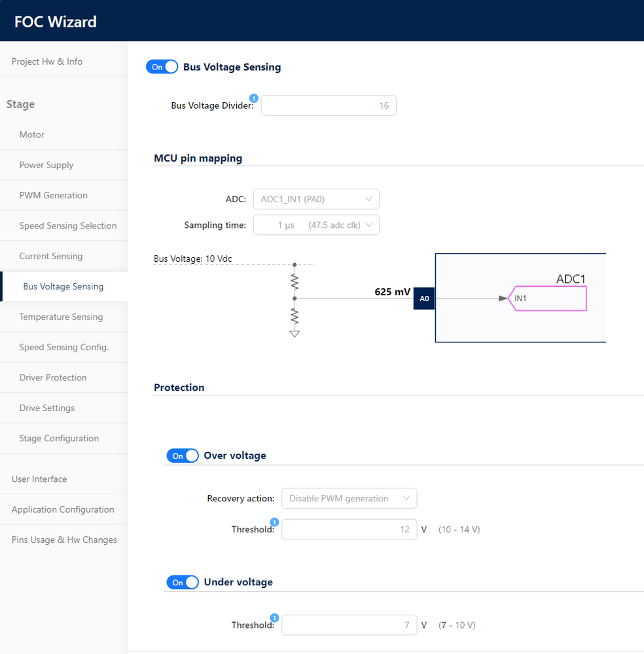
Task: Click info badge on Under voltage Threshold
Action: (x=274, y=617)
